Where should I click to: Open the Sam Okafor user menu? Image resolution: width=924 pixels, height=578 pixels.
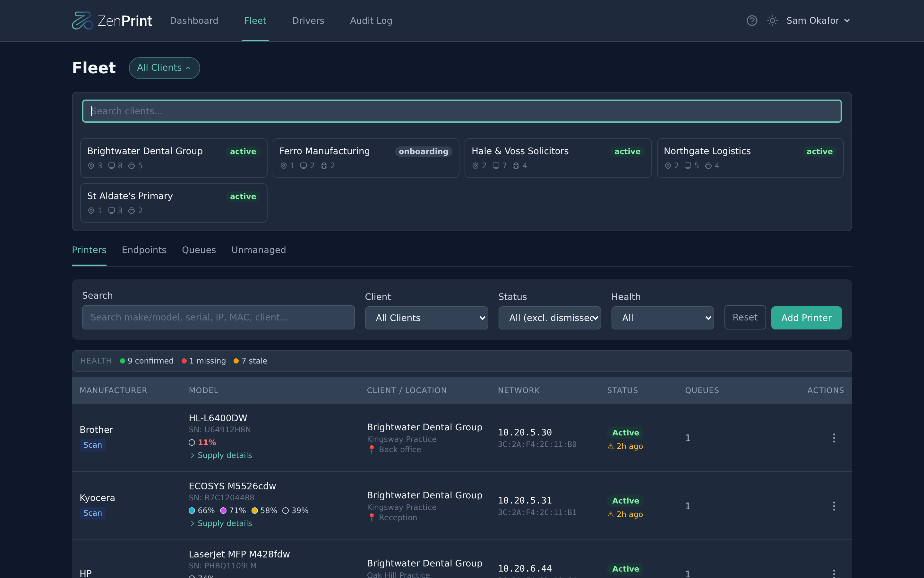point(818,21)
